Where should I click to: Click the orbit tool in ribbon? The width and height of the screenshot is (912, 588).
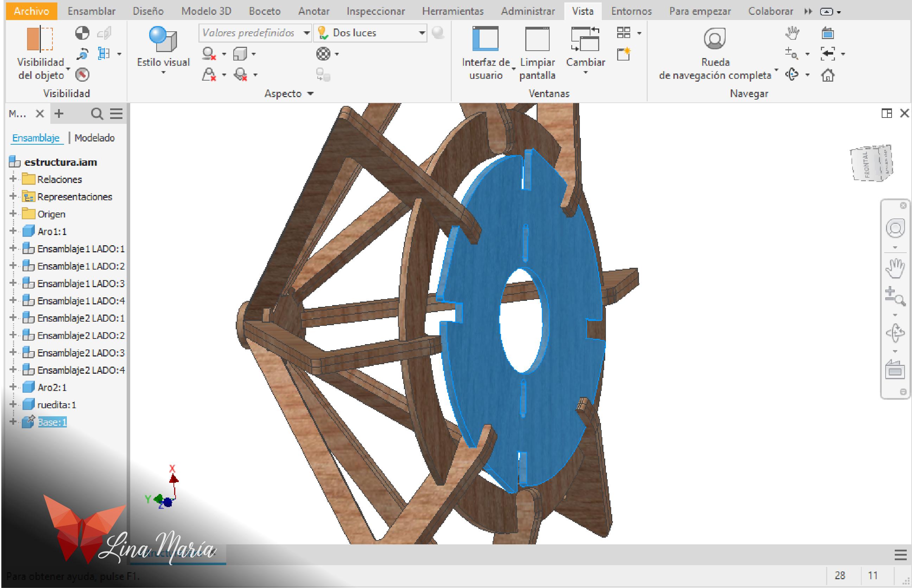click(x=792, y=75)
